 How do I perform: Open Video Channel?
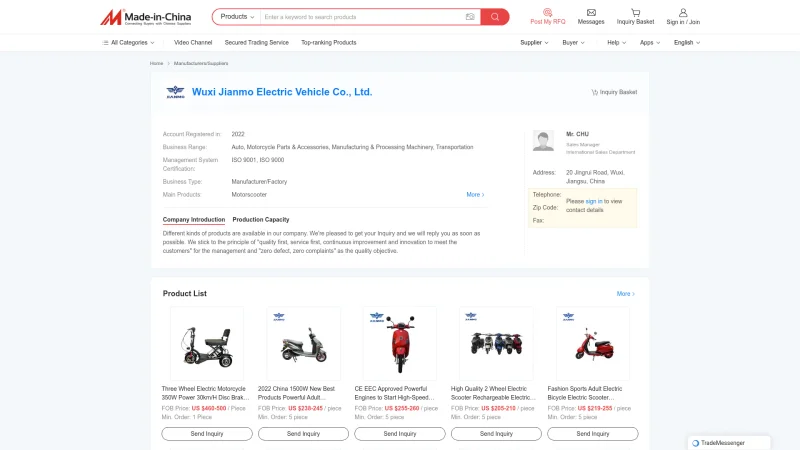coord(193,43)
